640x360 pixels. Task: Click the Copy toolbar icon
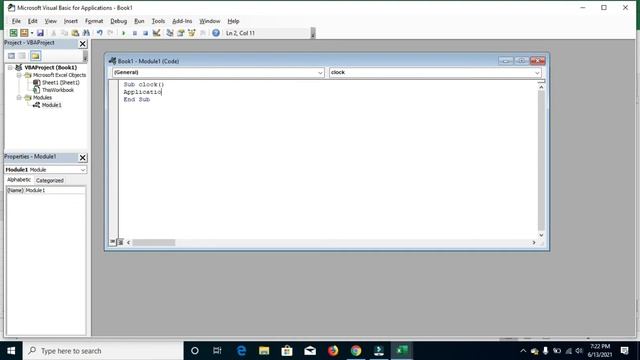[64, 33]
